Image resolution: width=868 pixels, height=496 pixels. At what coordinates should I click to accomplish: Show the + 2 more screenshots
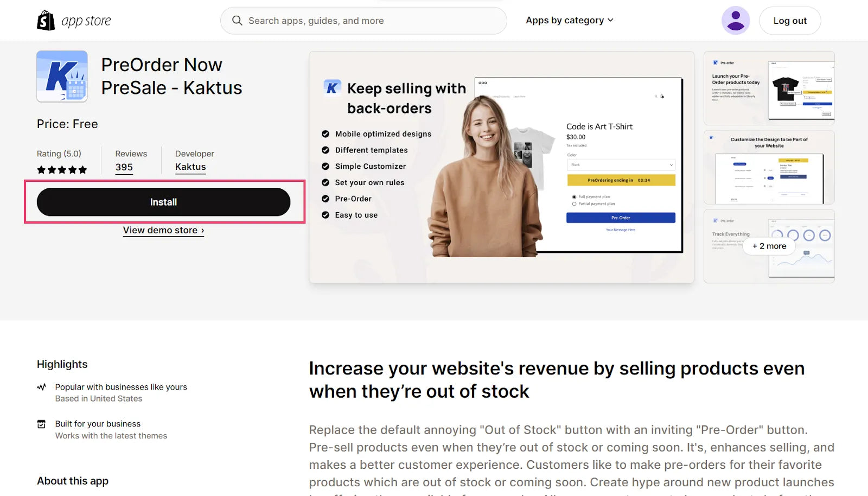coord(769,246)
